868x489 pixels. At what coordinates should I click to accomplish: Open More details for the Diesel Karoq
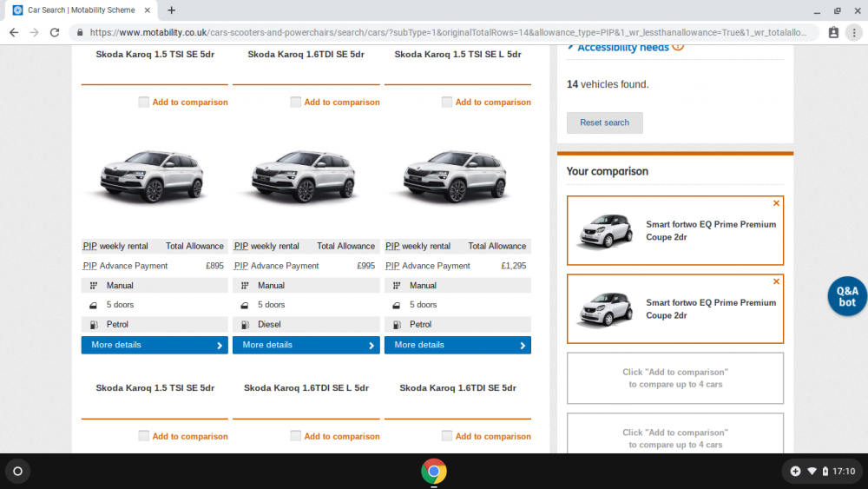click(x=306, y=345)
